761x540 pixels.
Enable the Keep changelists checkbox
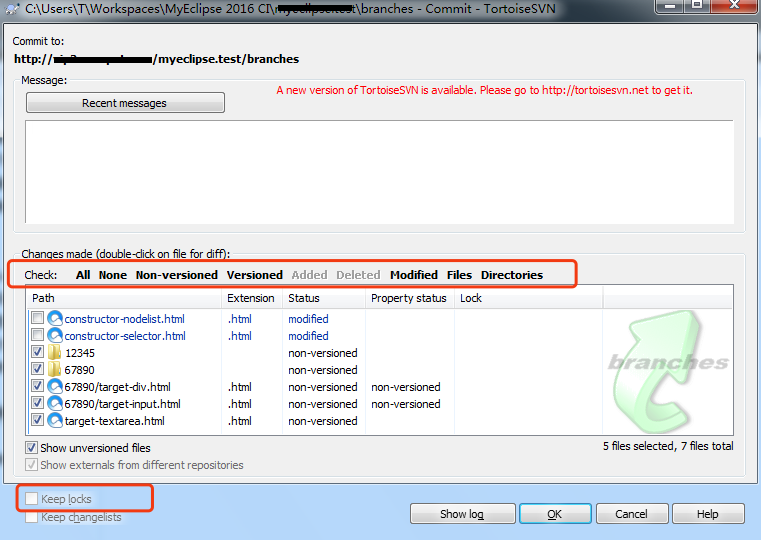(32, 517)
